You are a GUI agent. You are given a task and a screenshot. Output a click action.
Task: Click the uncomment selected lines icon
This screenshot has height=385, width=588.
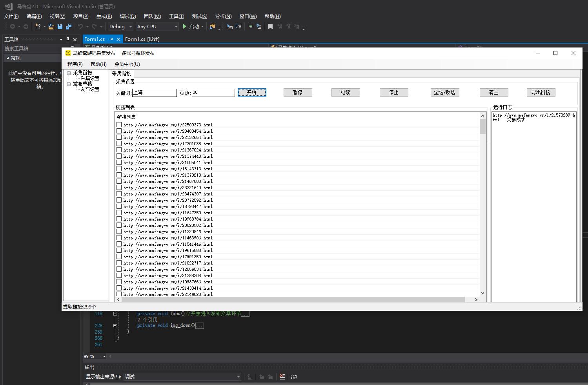tap(259, 26)
